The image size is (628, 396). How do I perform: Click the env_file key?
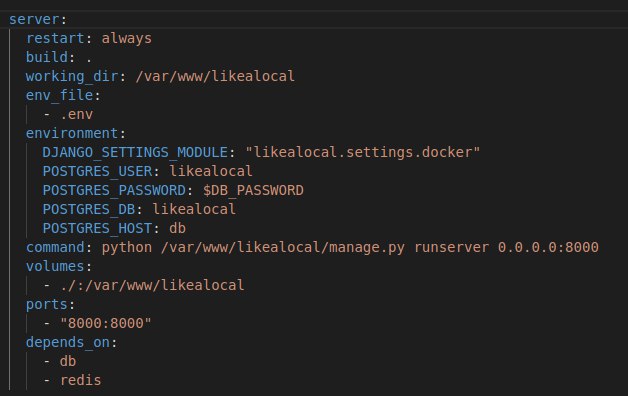pos(59,95)
